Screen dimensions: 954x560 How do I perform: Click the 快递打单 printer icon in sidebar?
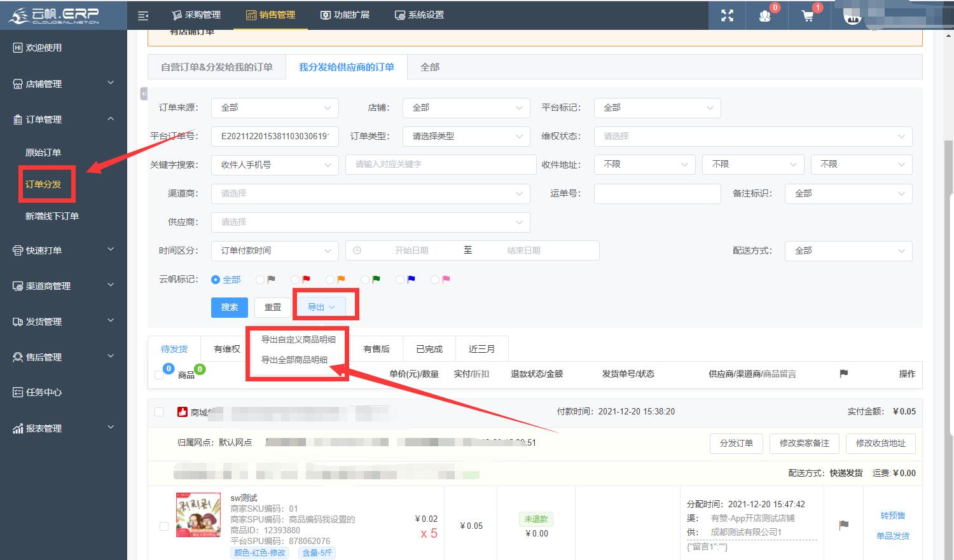[x=18, y=250]
